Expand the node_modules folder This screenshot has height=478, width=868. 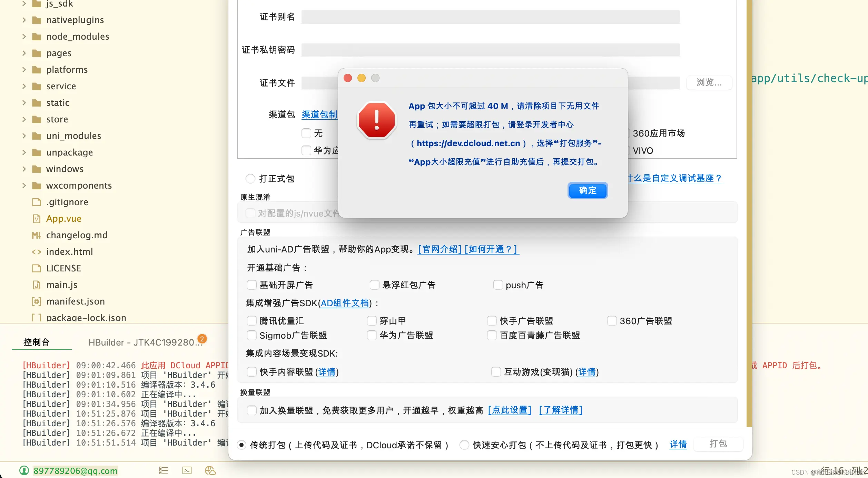tap(24, 36)
